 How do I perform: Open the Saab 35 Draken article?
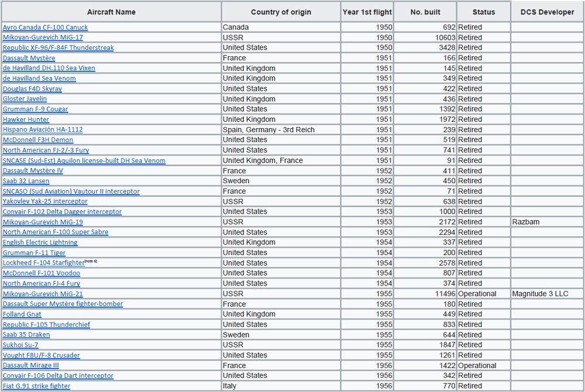[x=26, y=335]
